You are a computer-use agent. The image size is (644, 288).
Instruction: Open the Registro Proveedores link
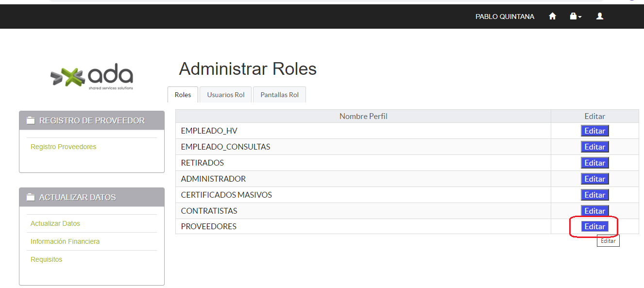[63, 147]
